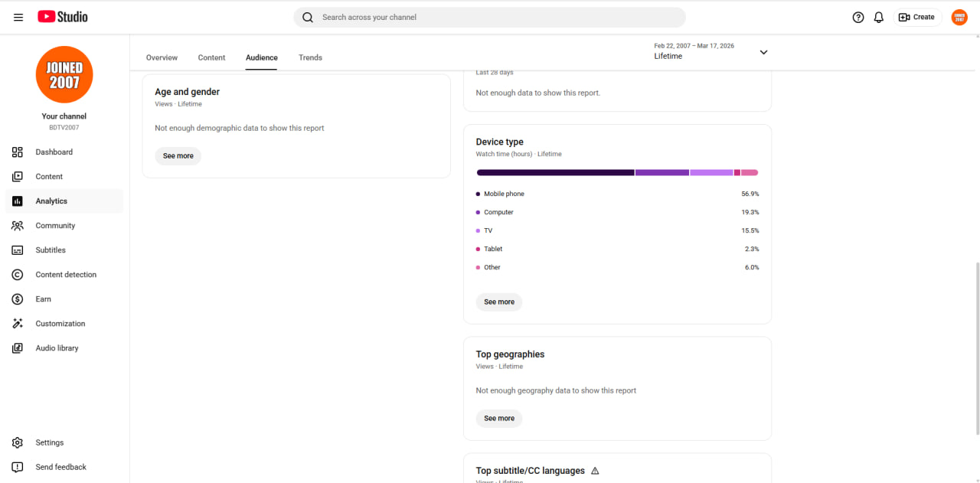This screenshot has height=483, width=980.
Task: Open Audio library in the sidebar
Action: [64, 348]
